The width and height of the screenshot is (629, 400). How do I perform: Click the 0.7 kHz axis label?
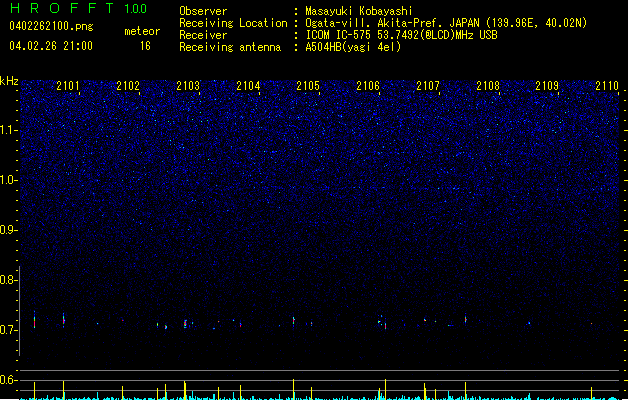pyautogui.click(x=8, y=330)
